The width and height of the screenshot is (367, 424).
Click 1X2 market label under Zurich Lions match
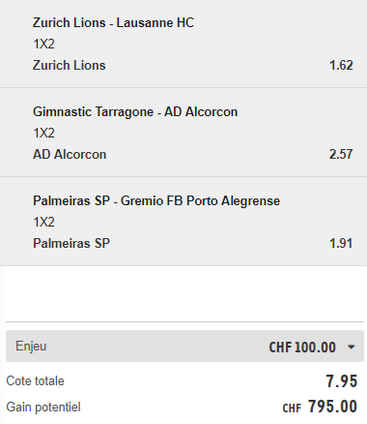pyautogui.click(x=44, y=44)
